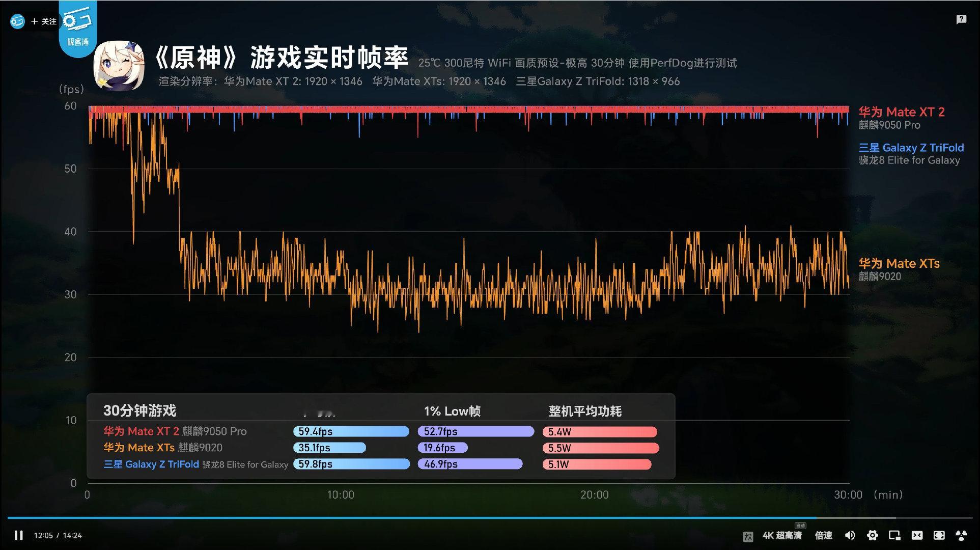Seek on the blue video progress bar
980x550 pixels.
pyautogui.click(x=490, y=518)
